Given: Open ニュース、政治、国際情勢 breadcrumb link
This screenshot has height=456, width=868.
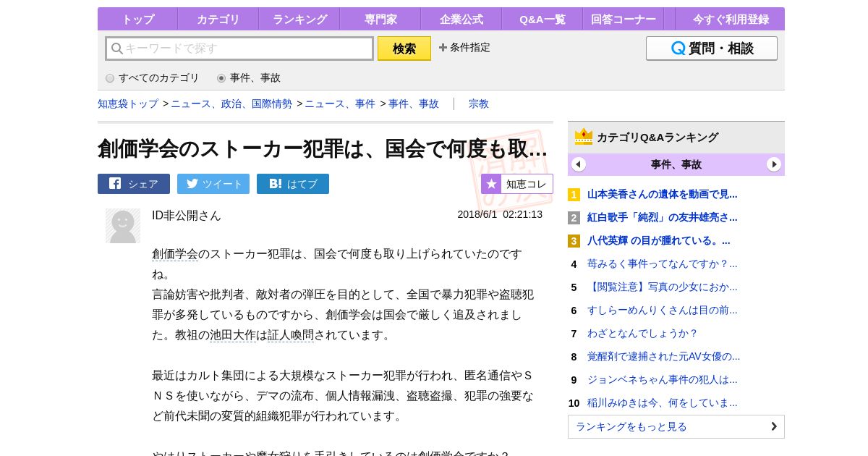Looking at the screenshot, I should tap(231, 104).
